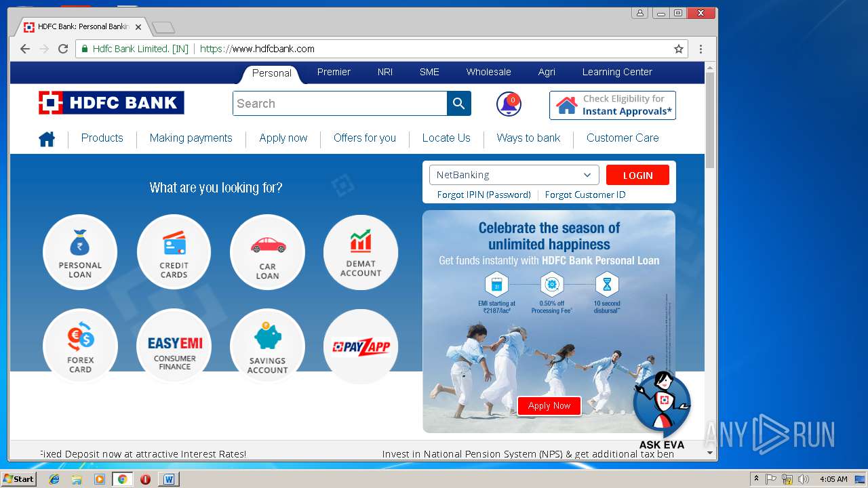868x488 pixels.
Task: Open the Credit Cards icon
Action: point(174,252)
